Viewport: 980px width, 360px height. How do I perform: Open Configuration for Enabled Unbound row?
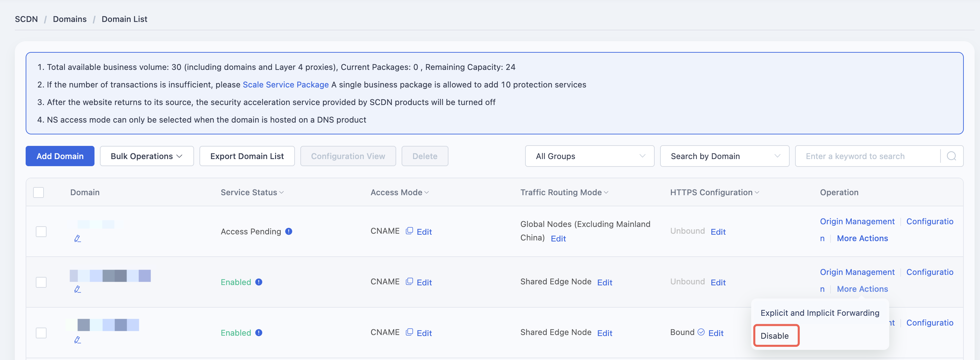[x=929, y=272]
